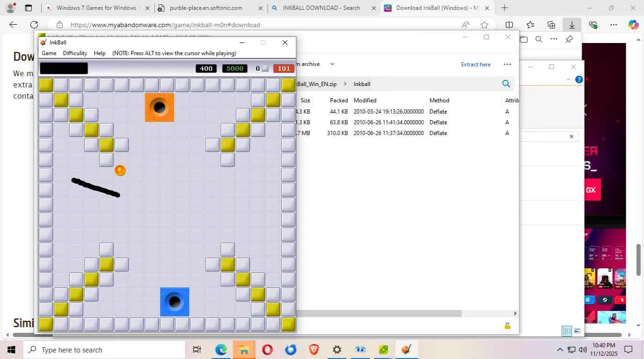Click the padlock icon in archive status bar
This screenshot has height=359, width=644.
click(507, 326)
